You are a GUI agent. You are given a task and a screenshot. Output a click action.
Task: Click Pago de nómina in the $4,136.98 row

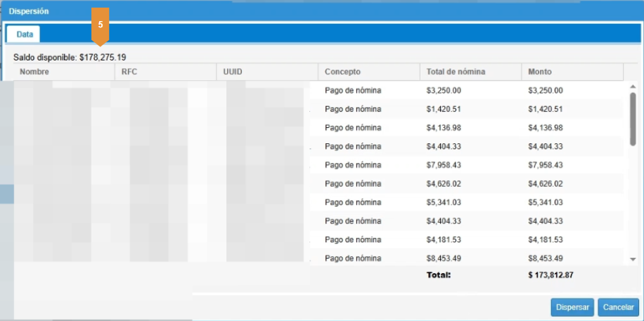[353, 128]
